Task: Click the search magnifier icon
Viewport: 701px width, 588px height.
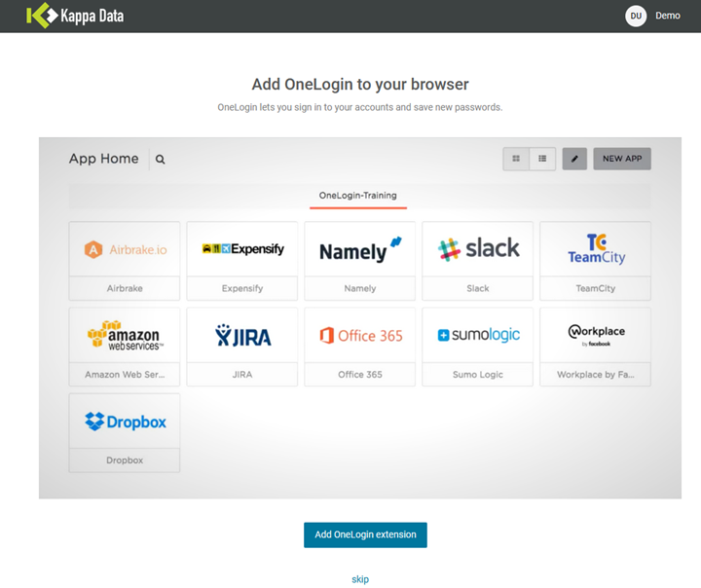Action: [x=161, y=160]
